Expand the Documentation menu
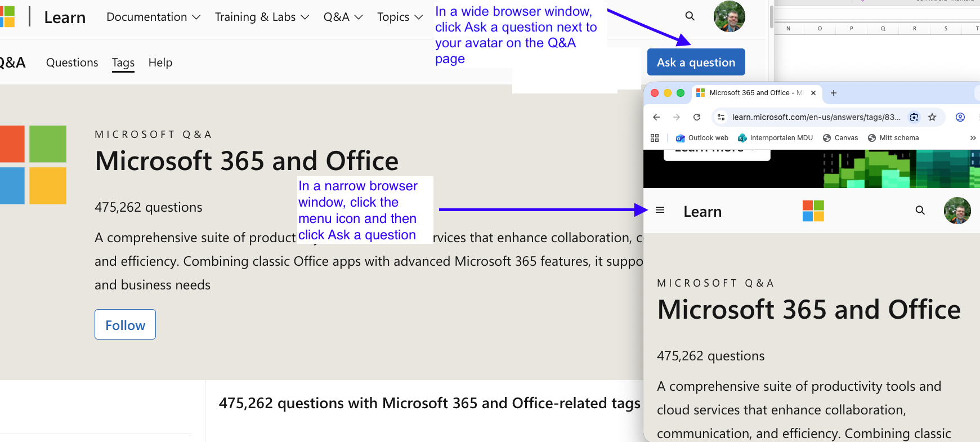This screenshot has width=980, height=442. (x=153, y=17)
